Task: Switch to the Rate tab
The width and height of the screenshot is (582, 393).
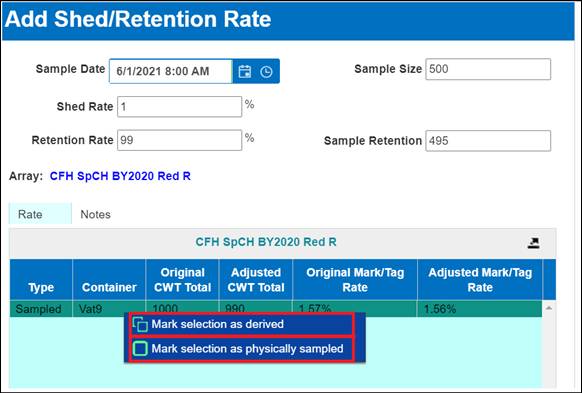Action: point(40,214)
